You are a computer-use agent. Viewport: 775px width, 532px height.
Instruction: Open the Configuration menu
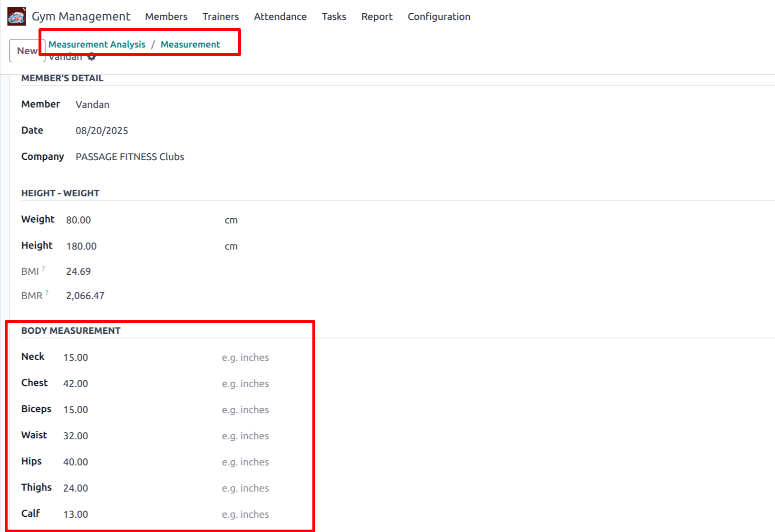(x=439, y=17)
